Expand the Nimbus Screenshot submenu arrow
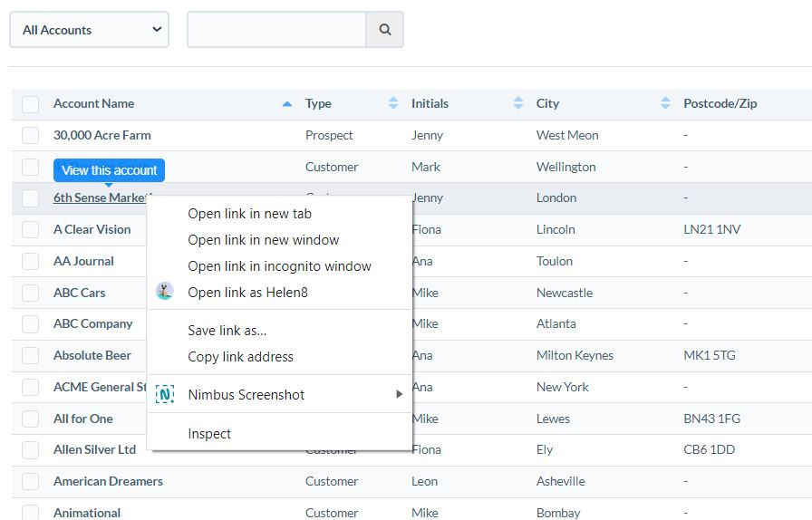The height and width of the screenshot is (520, 812). (x=399, y=394)
